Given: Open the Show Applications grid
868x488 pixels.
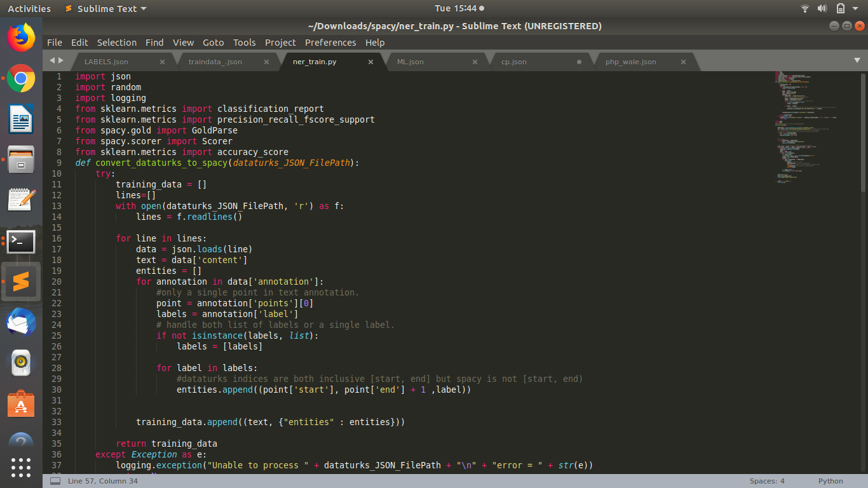Looking at the screenshot, I should coord(21,468).
